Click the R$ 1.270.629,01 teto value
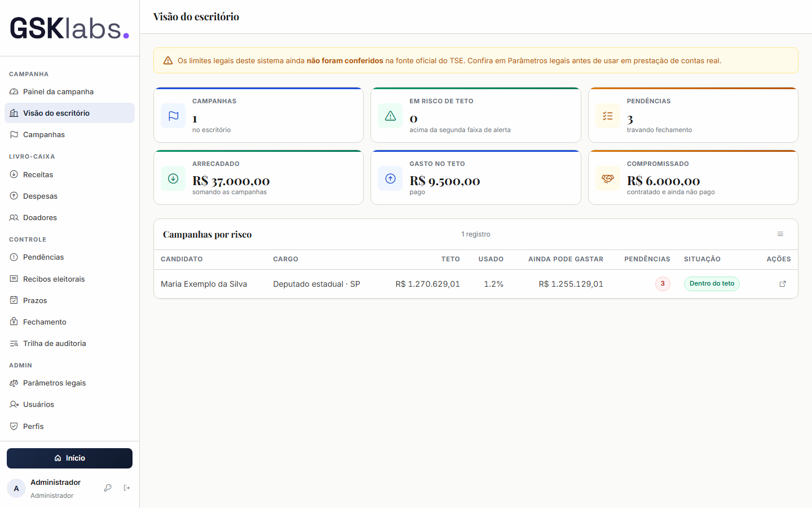The image size is (812, 508). (x=428, y=284)
